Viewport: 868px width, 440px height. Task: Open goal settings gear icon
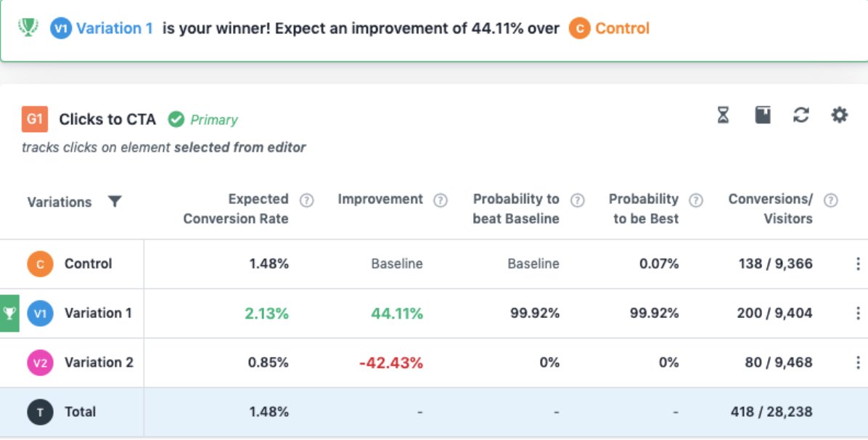pos(839,115)
